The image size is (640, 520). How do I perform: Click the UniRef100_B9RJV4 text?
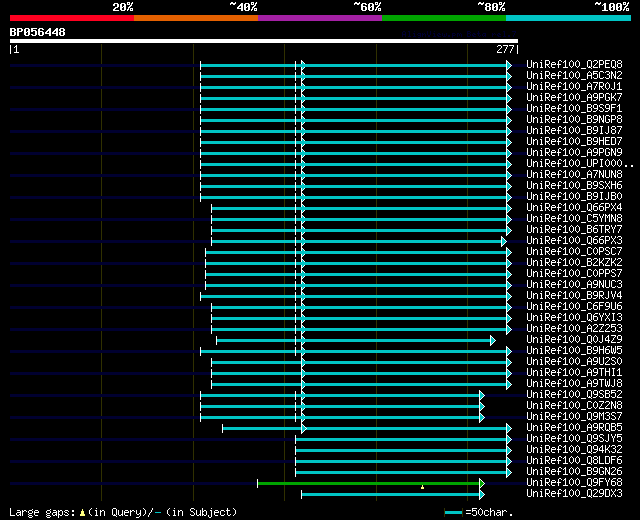574,296
